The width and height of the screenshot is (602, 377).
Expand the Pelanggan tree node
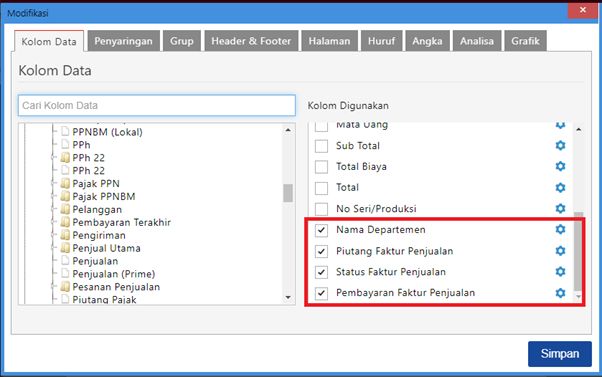(53, 210)
